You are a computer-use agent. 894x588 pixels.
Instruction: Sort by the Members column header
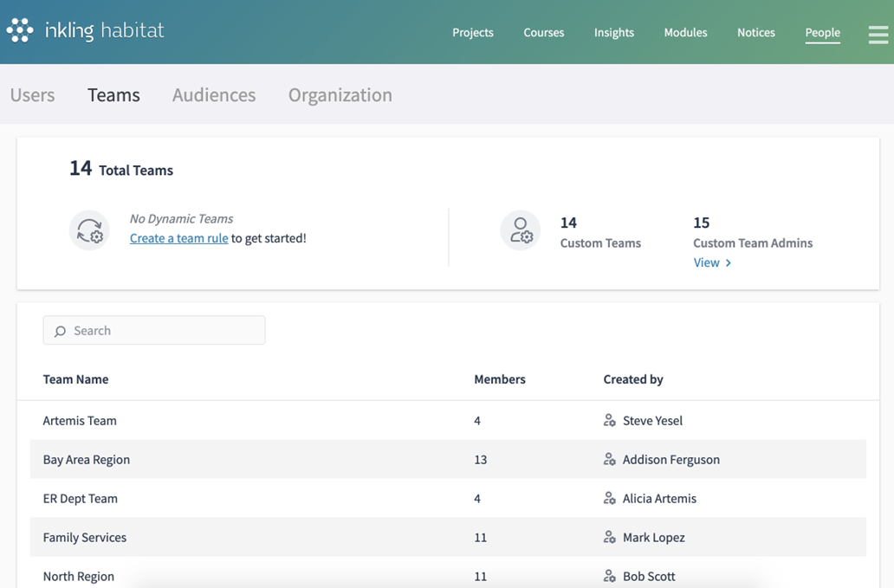click(499, 379)
